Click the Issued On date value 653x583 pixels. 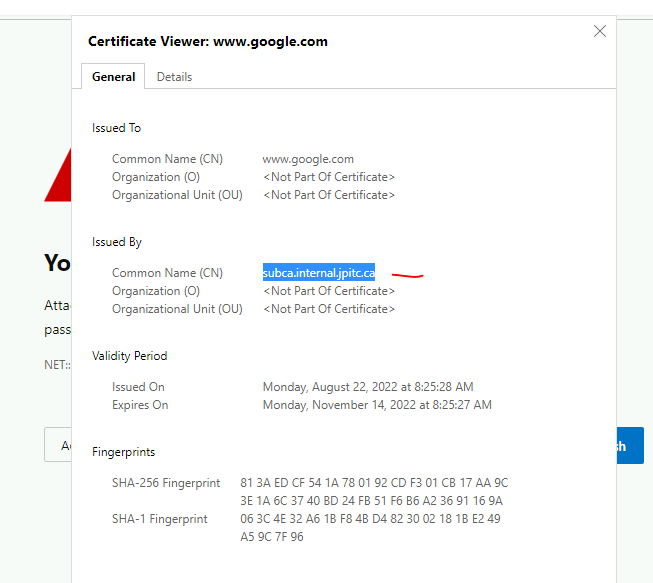coord(367,387)
